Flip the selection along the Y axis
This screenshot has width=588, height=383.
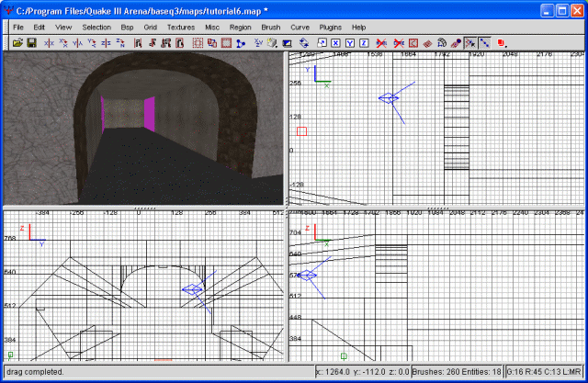(x=77, y=43)
